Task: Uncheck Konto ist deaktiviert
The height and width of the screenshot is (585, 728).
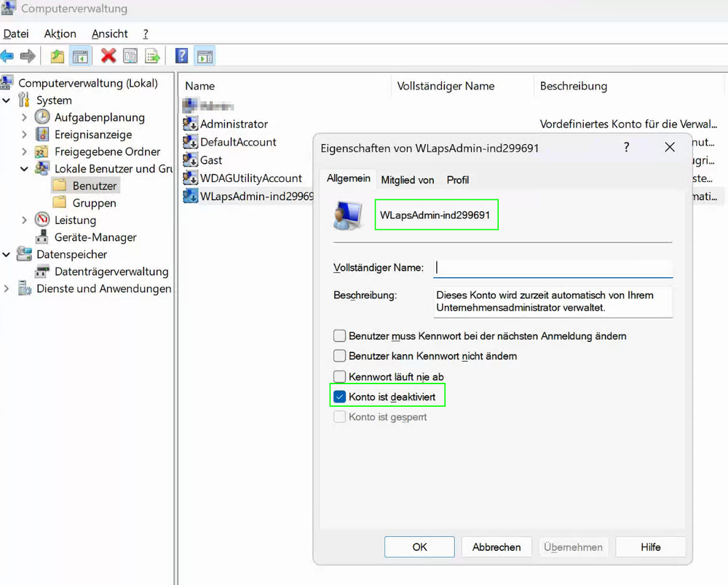Action: click(339, 396)
